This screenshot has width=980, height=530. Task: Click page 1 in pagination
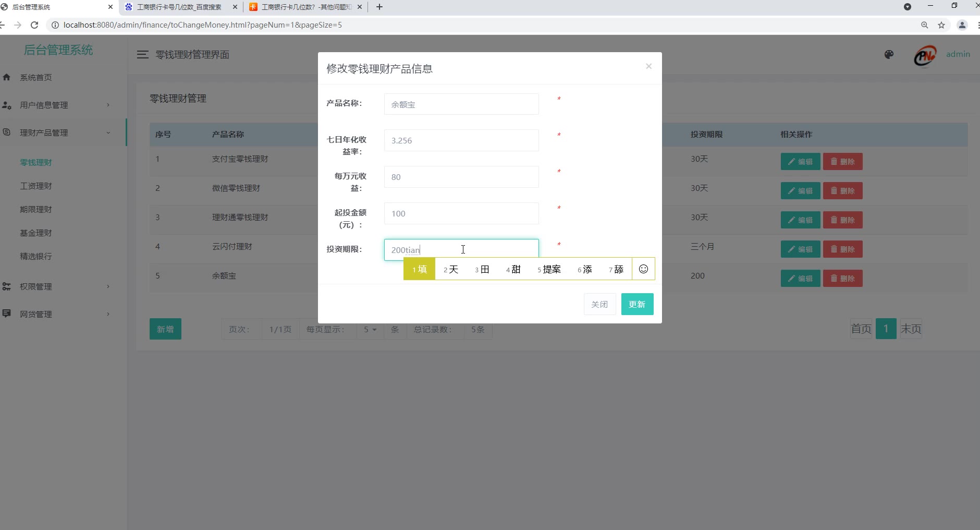click(x=886, y=329)
